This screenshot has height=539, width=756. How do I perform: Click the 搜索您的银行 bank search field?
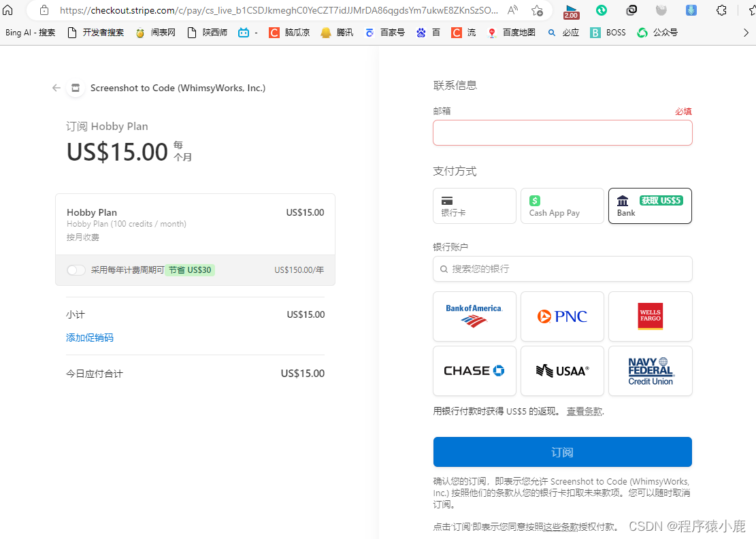tap(563, 269)
